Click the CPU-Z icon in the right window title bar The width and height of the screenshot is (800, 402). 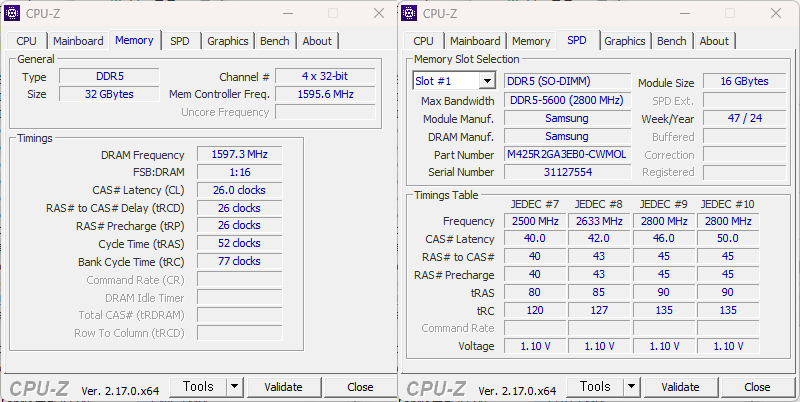[411, 13]
